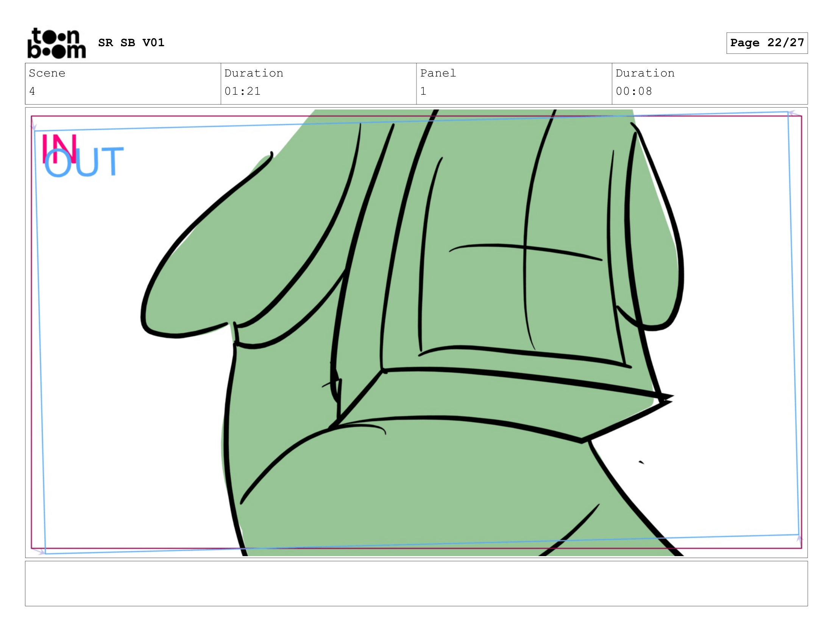Click the bottom-right camera corner arrow
This screenshot has height=644, width=833.
799,538
